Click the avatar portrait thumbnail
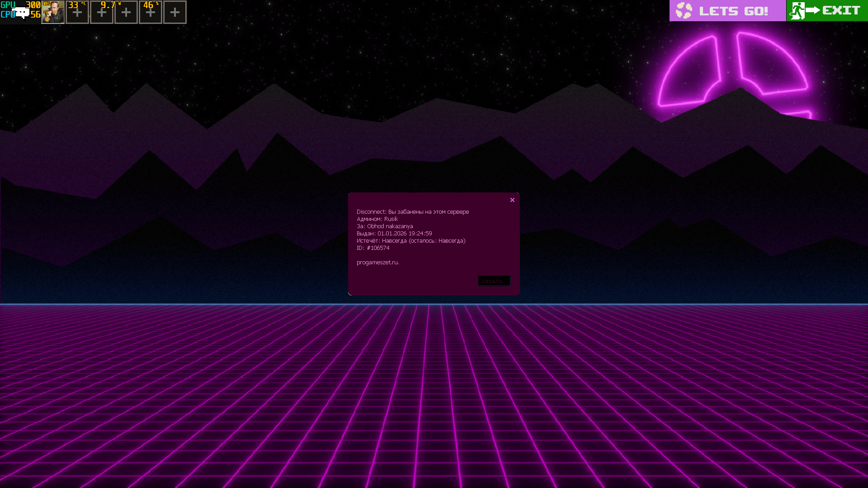 (53, 12)
